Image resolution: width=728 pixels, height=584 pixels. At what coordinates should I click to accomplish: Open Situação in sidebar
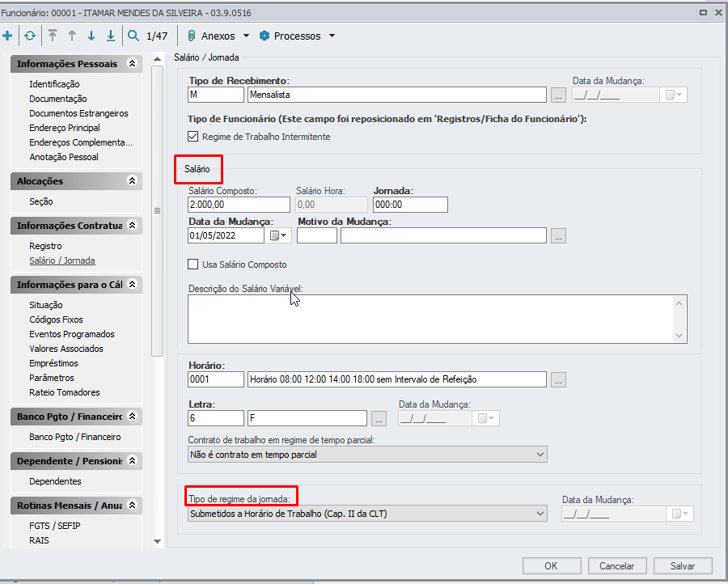46,305
